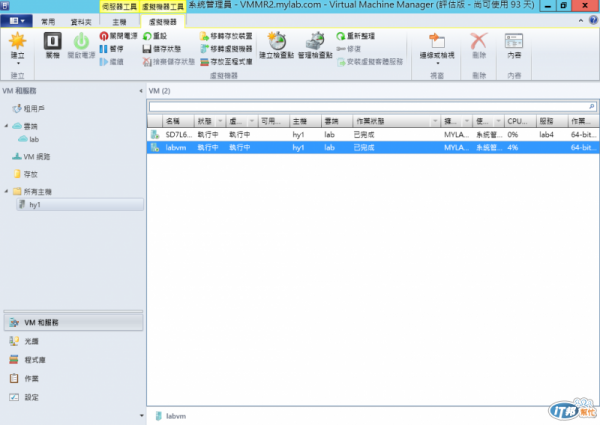This screenshot has height=425, width=600.
Task: Click the labvm VM row icon
Action: click(x=155, y=148)
